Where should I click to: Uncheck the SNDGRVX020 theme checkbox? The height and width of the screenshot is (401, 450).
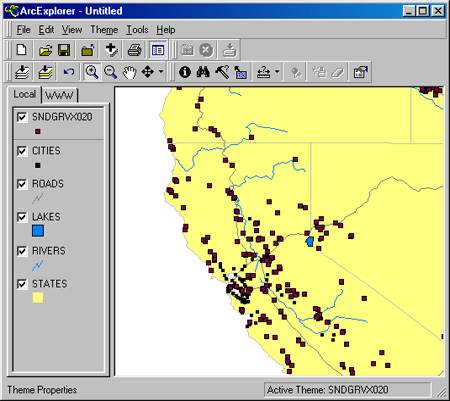tap(22, 117)
